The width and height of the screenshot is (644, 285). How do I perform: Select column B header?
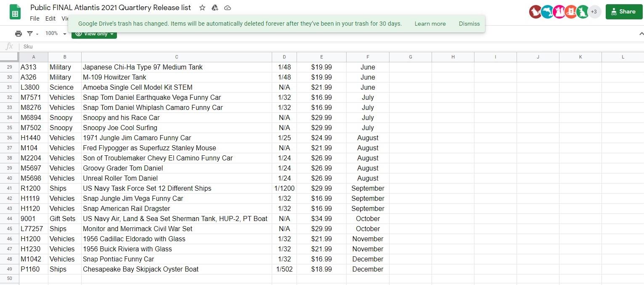pos(65,57)
